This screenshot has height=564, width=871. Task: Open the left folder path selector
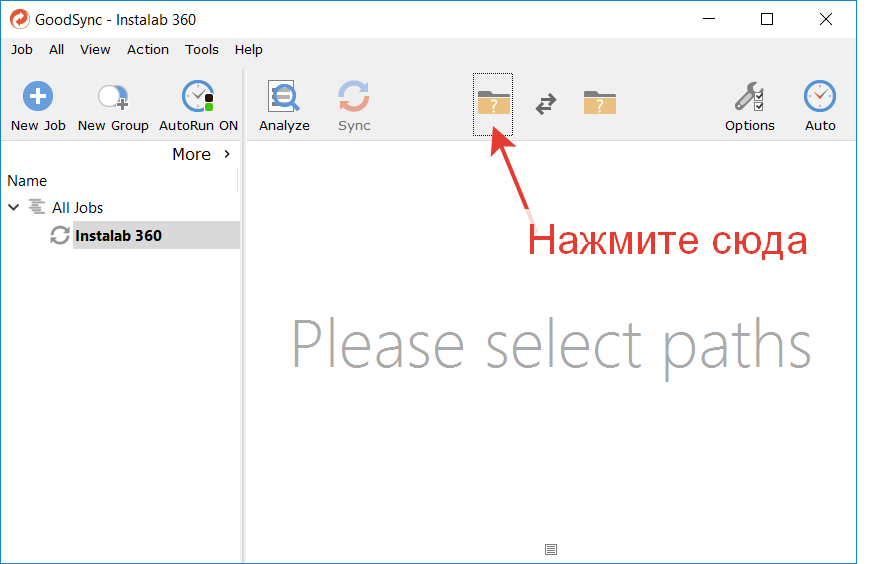click(x=493, y=103)
